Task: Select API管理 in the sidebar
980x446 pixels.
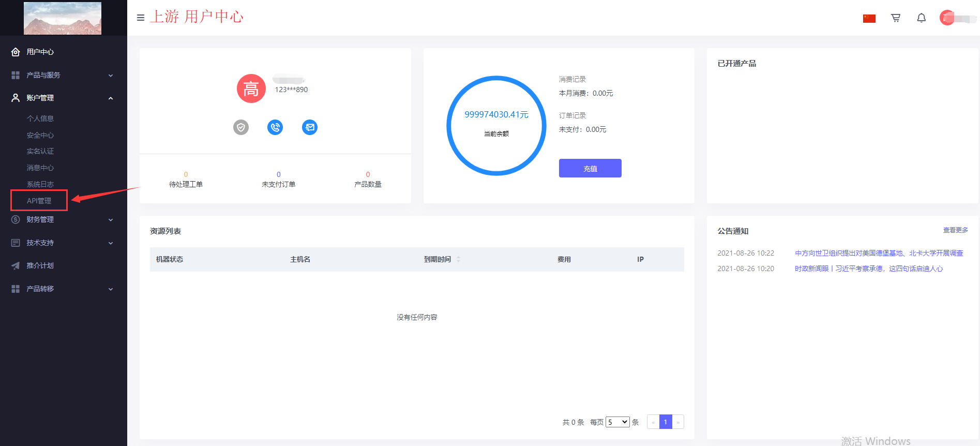Action: coord(39,201)
